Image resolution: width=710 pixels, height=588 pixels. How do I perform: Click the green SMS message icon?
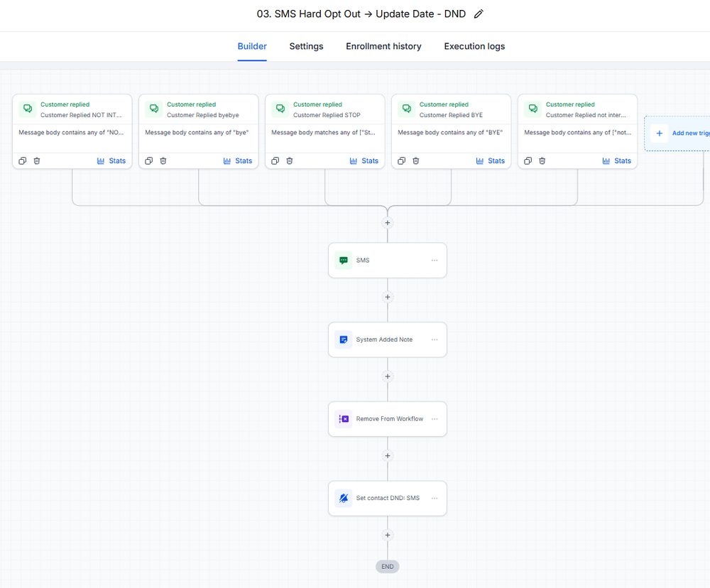pyautogui.click(x=343, y=261)
